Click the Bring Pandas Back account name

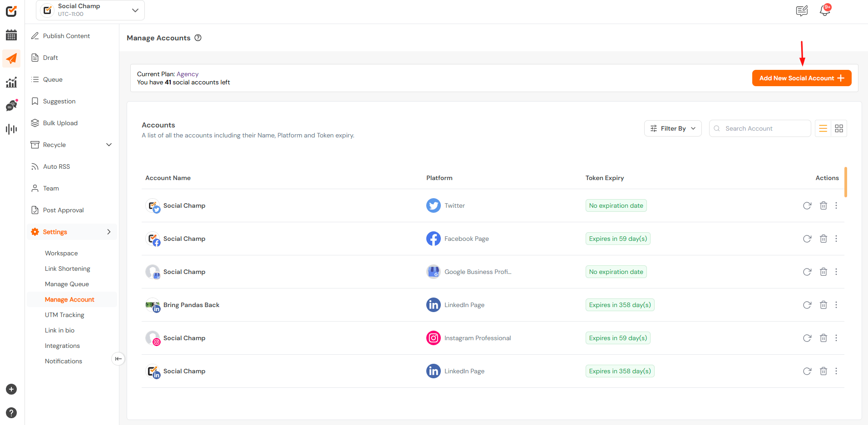[x=191, y=305]
